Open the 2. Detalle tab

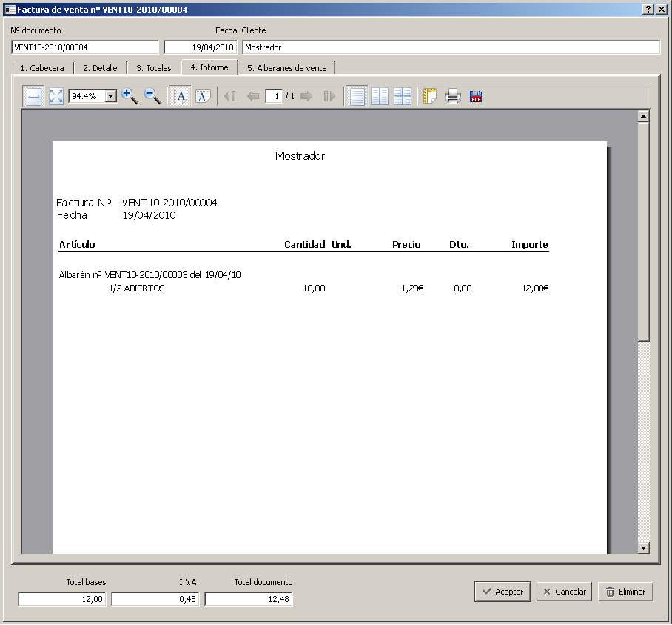click(x=100, y=68)
